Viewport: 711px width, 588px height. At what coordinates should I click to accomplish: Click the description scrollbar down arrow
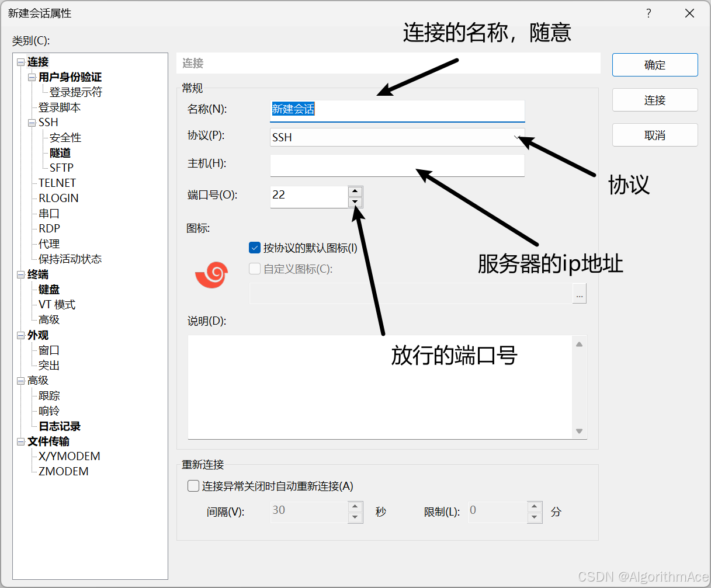(x=579, y=431)
